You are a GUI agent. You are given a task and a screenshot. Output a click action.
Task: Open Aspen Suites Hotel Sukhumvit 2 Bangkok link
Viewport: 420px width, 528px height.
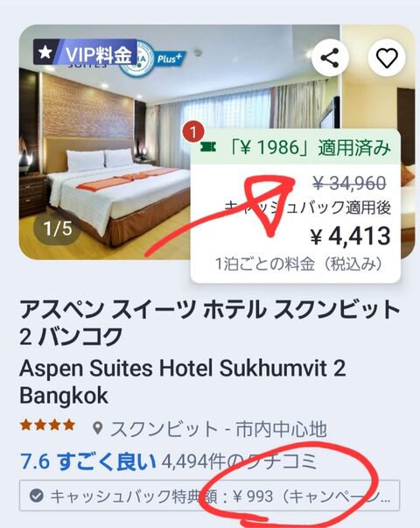coord(182,382)
